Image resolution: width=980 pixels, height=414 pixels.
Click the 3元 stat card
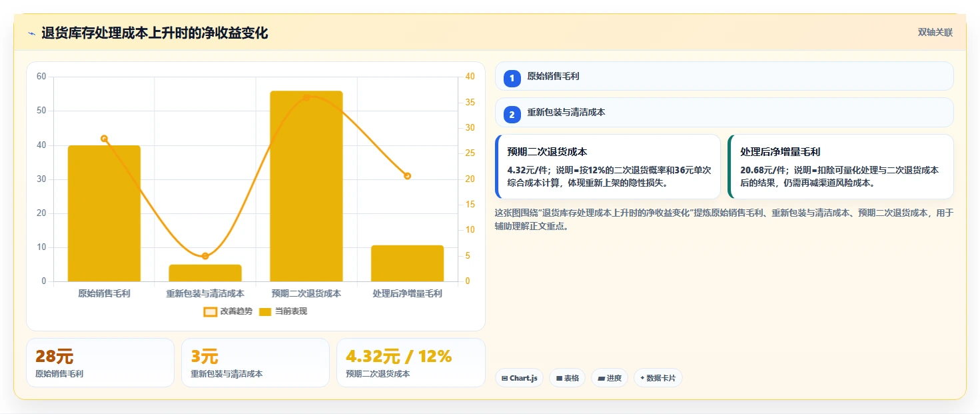[255, 363]
